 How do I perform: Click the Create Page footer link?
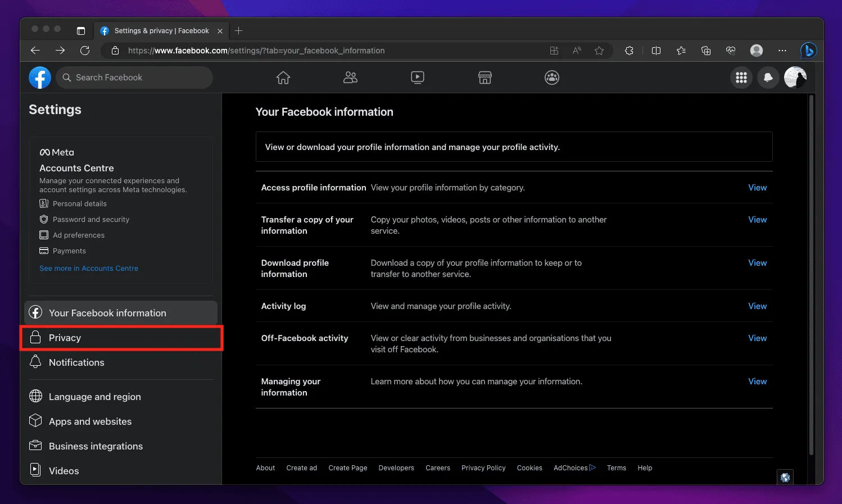348,468
